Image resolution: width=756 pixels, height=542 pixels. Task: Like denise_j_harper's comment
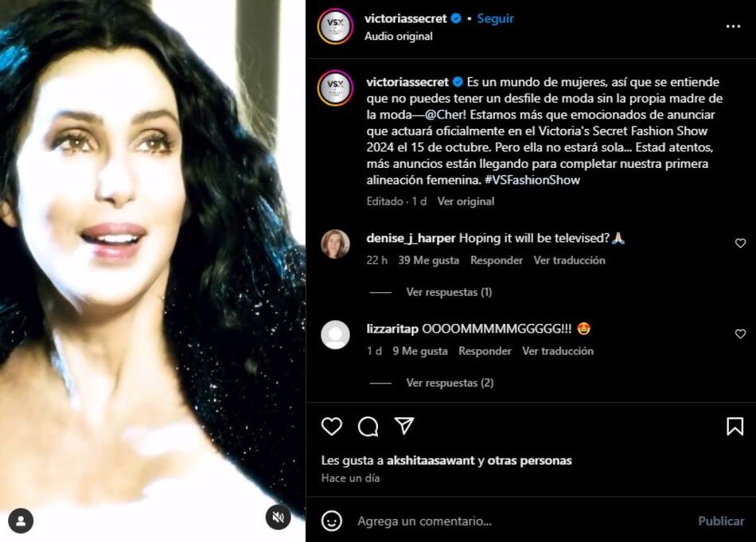pos(740,243)
